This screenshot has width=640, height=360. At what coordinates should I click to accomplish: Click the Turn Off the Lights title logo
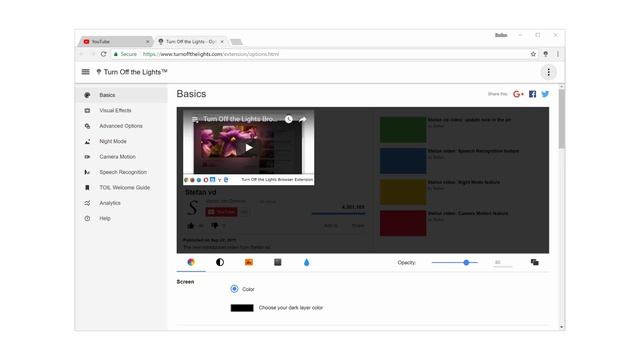coord(132,72)
